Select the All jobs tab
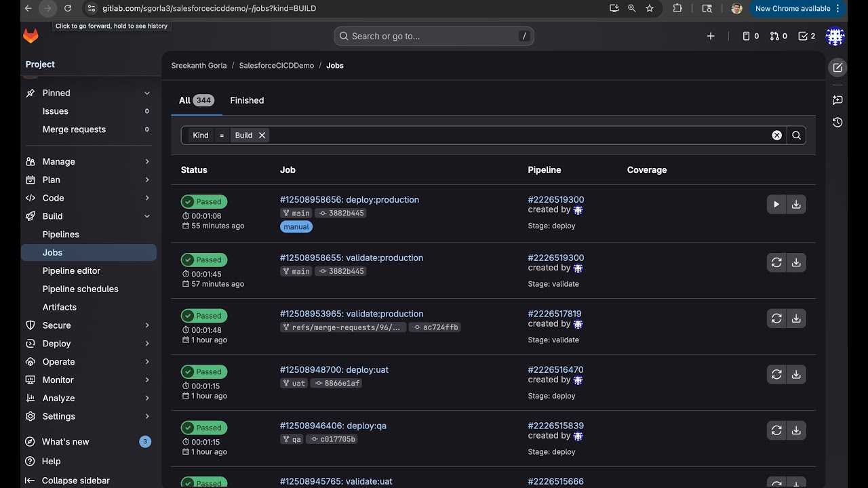Screen dimensions: 868x488 (197, 100)
